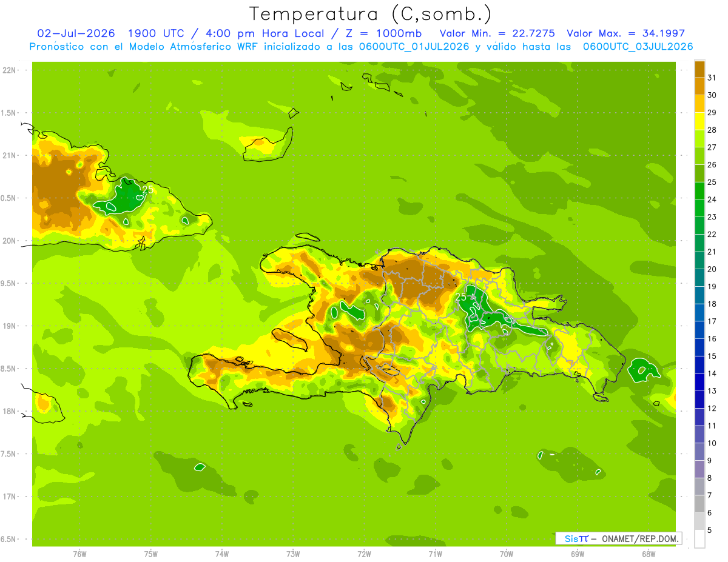Click the "72W" longitude label
Screen dimensions: 728x562
click(364, 554)
